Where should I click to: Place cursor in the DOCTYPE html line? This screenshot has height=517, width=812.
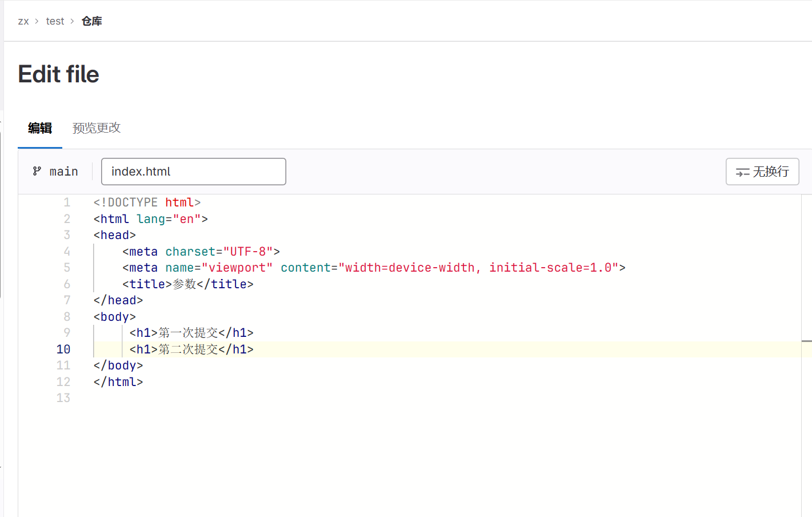click(147, 202)
